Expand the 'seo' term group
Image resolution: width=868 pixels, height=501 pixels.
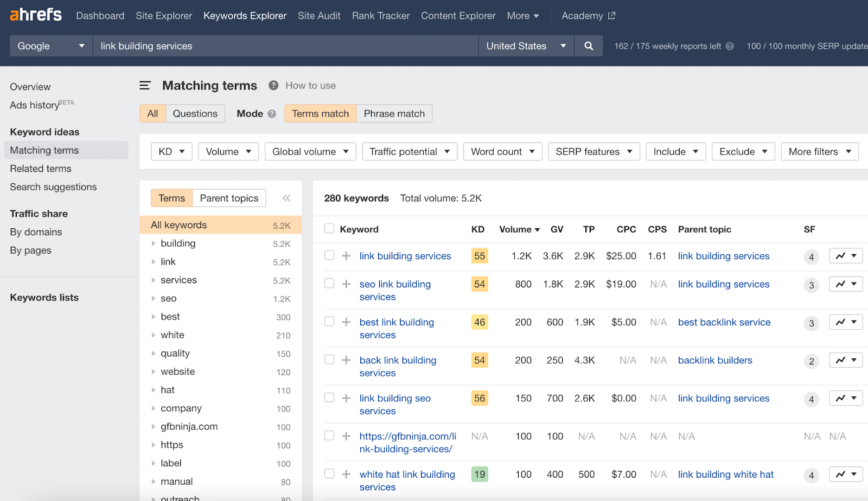click(x=154, y=299)
